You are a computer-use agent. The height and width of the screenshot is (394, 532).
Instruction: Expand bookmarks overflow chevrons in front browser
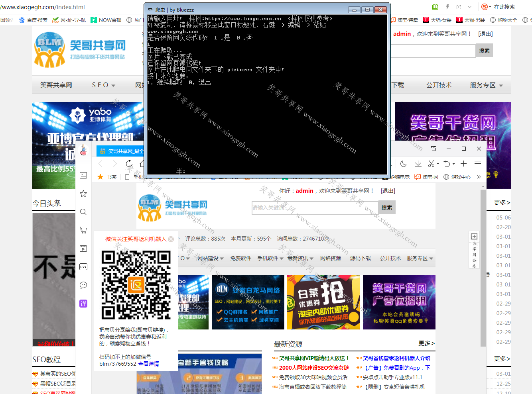tap(479, 177)
